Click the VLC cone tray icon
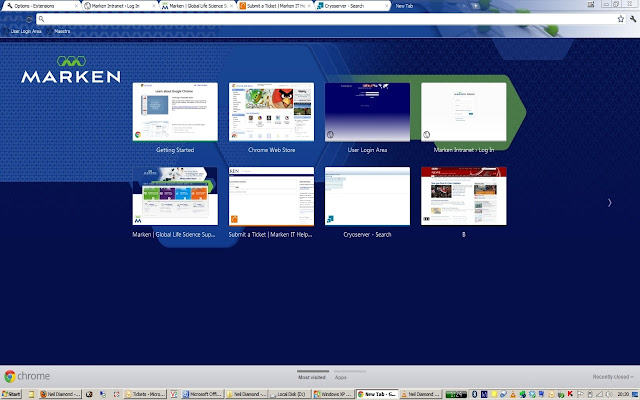Viewport: 640px width, 400px height. click(x=513, y=394)
